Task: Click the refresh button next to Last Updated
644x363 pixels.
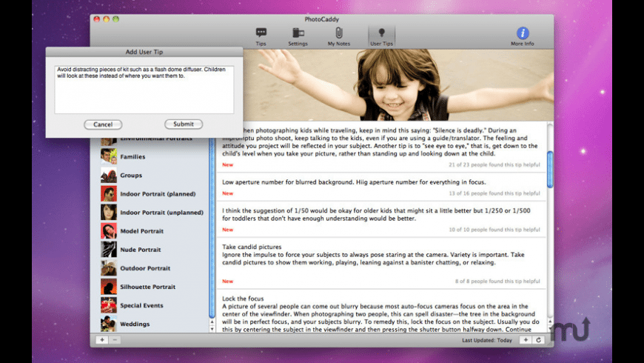Action: click(x=538, y=340)
